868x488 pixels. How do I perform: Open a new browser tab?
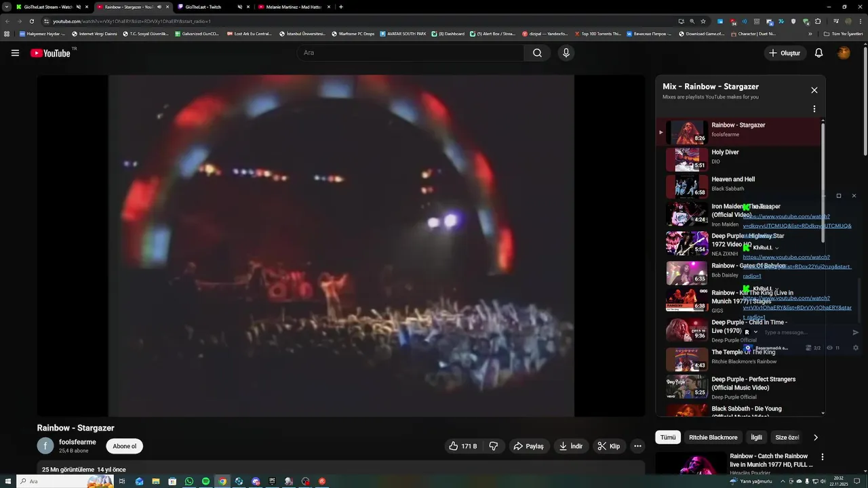pos(340,7)
